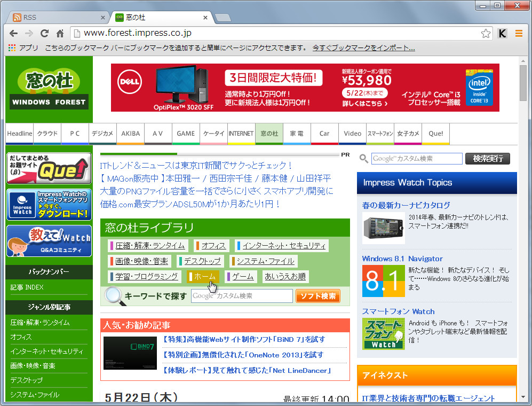532x406 pixels.
Task: Open the OneNote 2013 article link
Action: coord(243,355)
